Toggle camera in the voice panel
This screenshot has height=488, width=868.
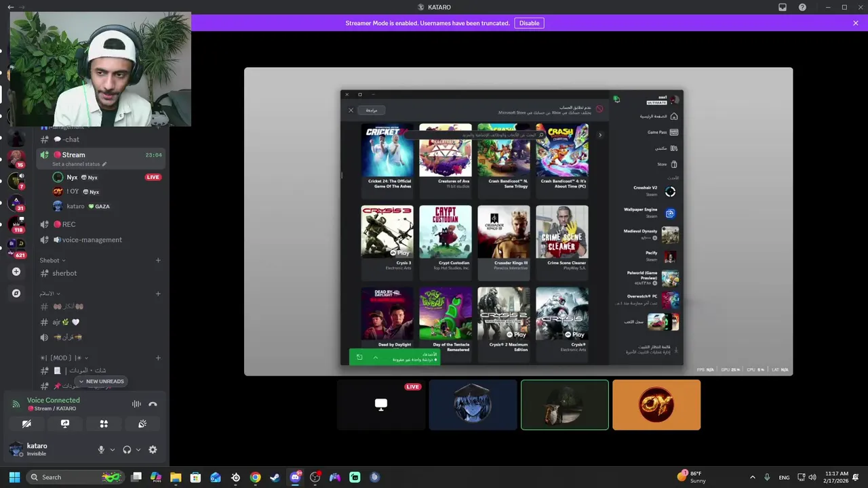[26, 424]
